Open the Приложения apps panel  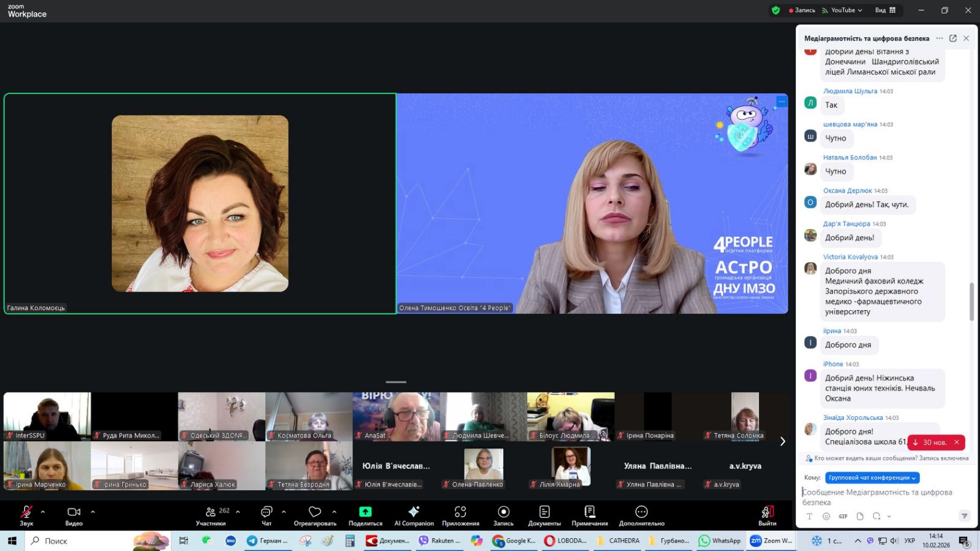coord(461,515)
